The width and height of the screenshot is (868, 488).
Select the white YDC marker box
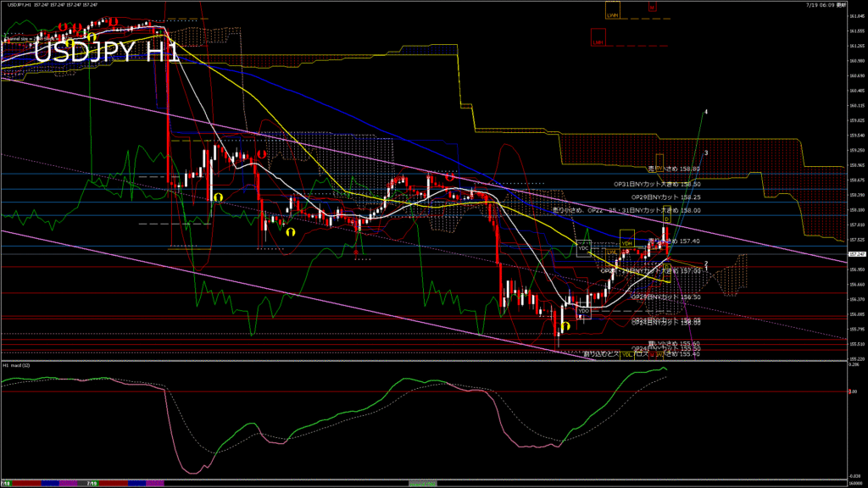point(583,248)
